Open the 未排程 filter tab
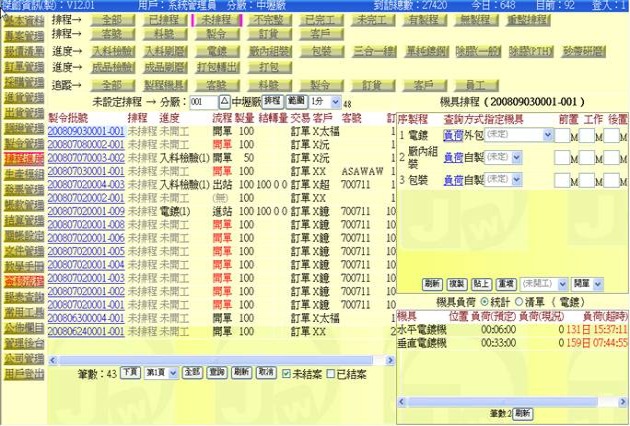 tap(215, 19)
